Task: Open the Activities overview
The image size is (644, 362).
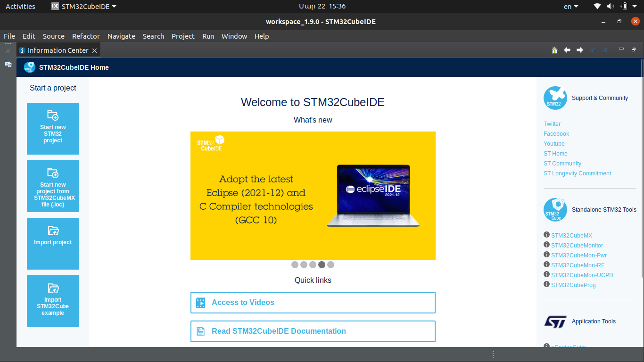Action: (x=20, y=6)
